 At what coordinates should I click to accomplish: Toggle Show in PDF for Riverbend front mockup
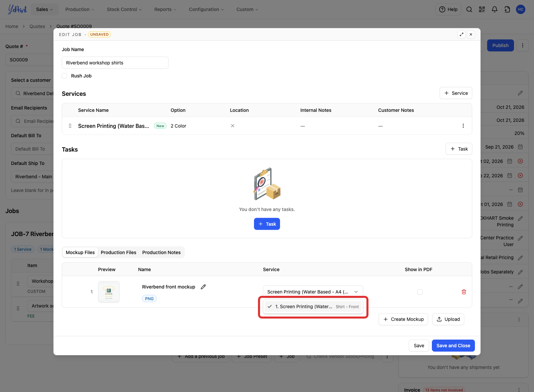tap(420, 292)
